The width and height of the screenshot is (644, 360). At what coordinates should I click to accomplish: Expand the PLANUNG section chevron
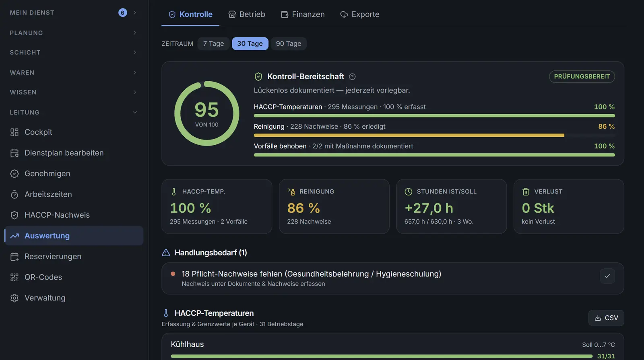point(135,33)
